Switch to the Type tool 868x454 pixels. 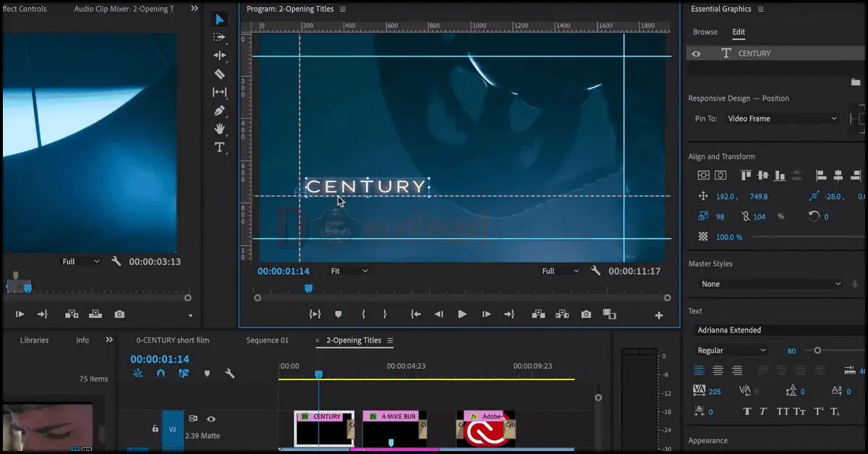click(x=220, y=147)
